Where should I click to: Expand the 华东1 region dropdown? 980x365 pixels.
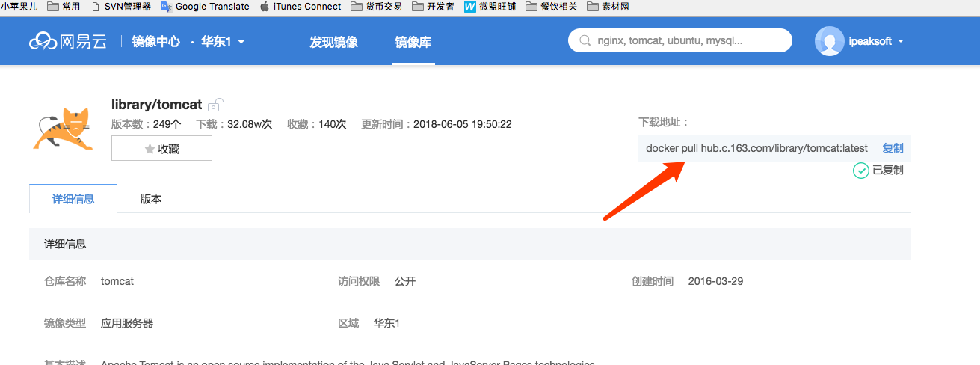point(223,42)
